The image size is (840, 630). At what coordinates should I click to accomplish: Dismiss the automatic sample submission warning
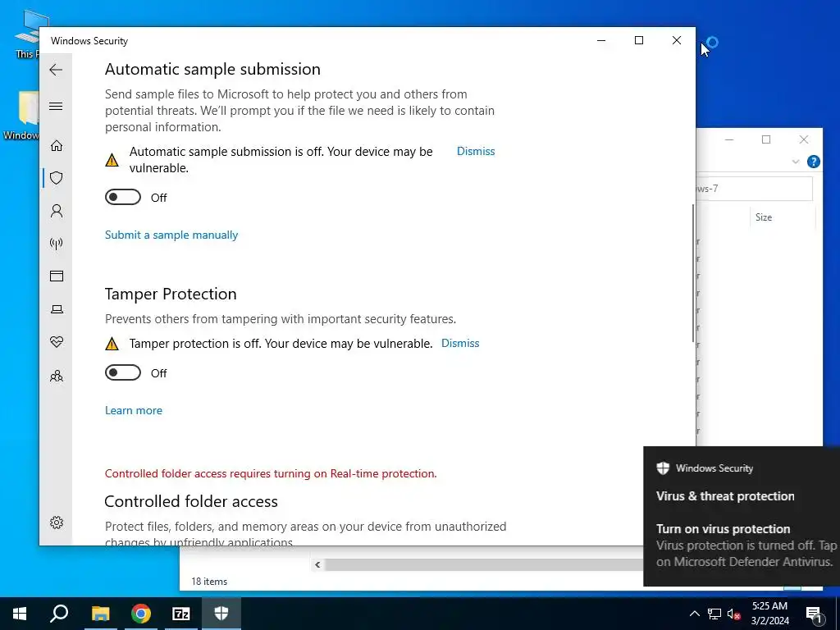pos(476,152)
